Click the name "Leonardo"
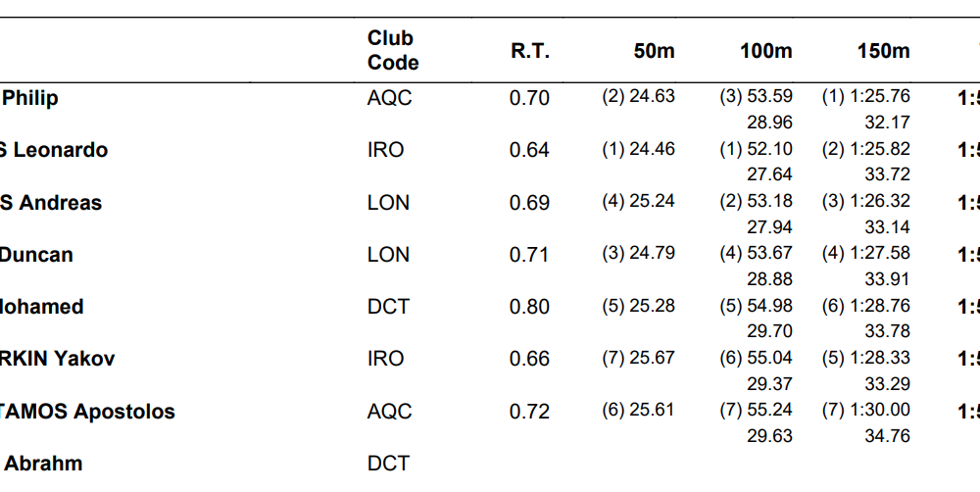Viewport: 980px width, 492px height. pyautogui.click(x=59, y=150)
